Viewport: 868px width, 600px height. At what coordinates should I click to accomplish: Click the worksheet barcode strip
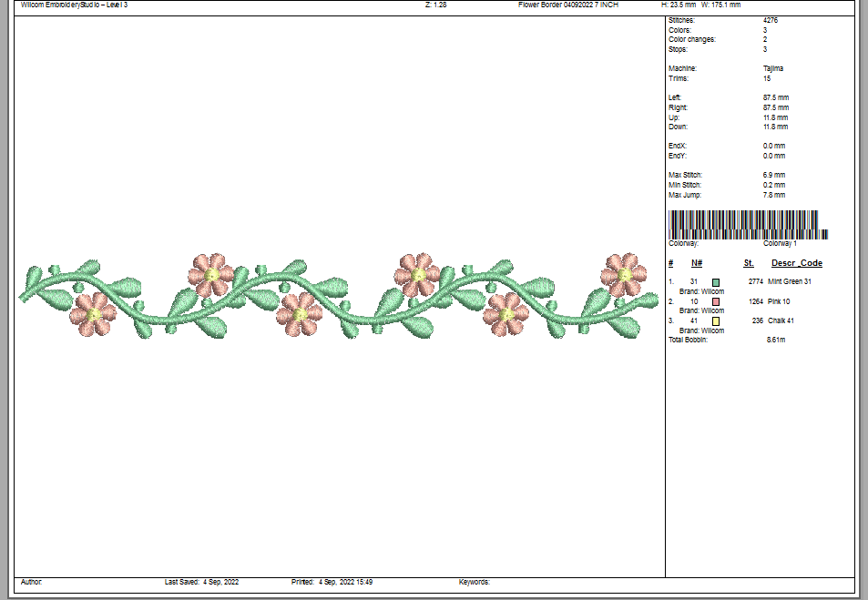[747, 224]
